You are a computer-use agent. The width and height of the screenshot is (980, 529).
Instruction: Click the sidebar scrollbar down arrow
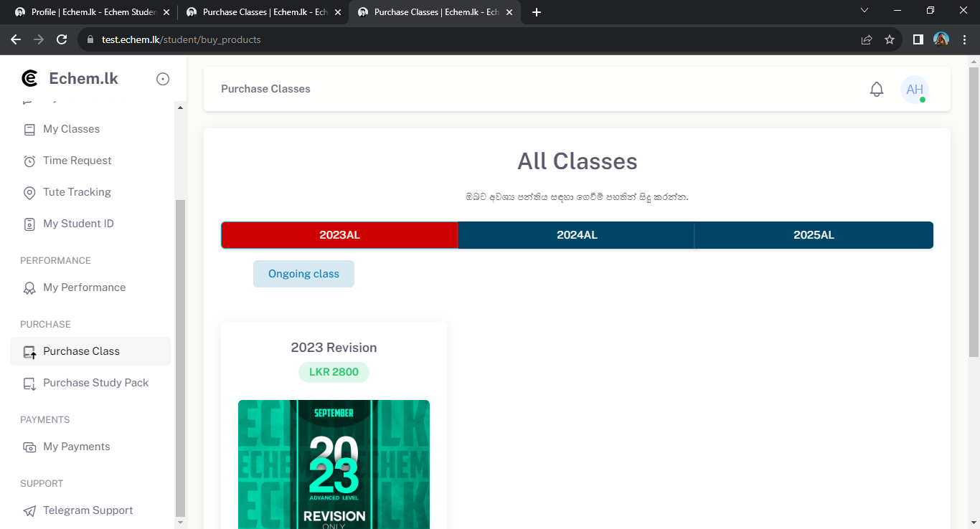180,523
